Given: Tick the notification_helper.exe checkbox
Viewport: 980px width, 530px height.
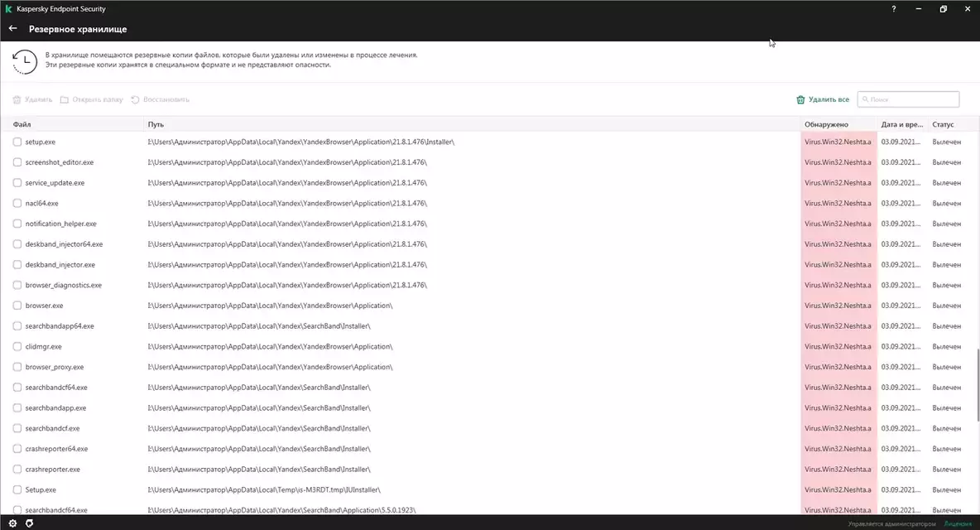Looking at the screenshot, I should pyautogui.click(x=17, y=224).
